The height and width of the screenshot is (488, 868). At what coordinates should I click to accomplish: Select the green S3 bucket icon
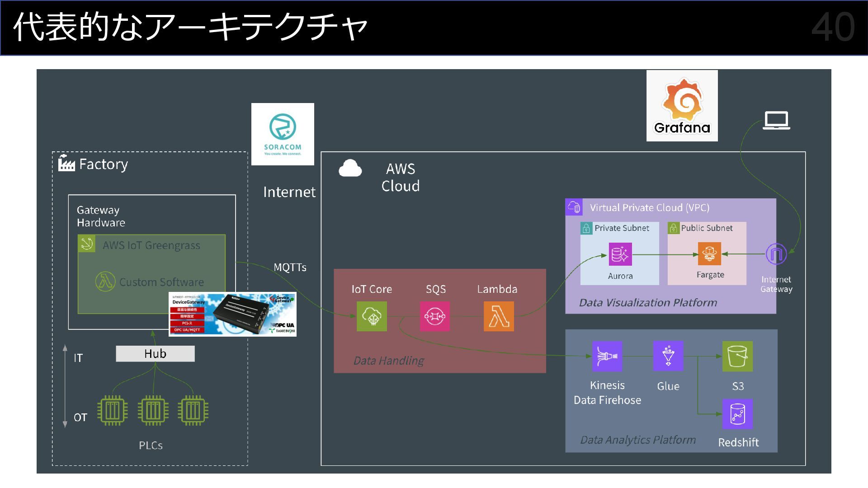click(737, 356)
